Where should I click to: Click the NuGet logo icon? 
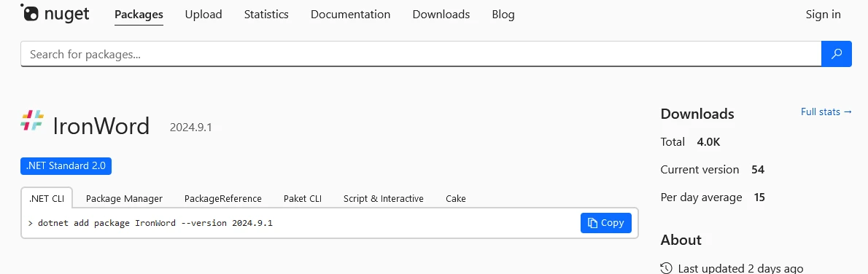pos(30,12)
